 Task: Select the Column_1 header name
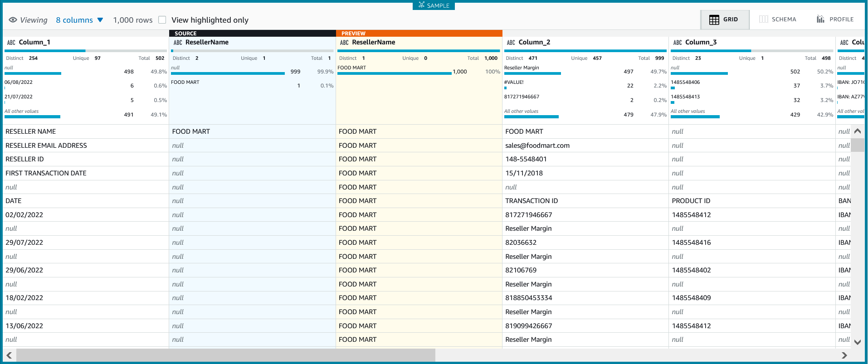pyautogui.click(x=34, y=42)
